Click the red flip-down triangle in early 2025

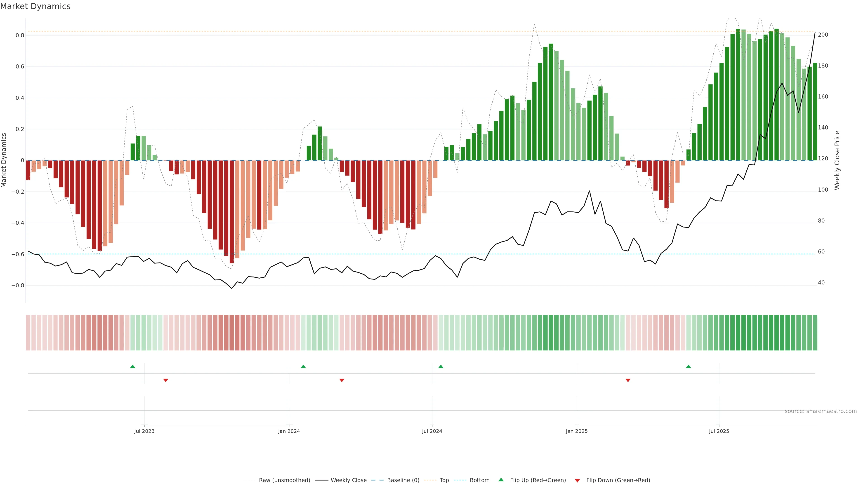(628, 380)
